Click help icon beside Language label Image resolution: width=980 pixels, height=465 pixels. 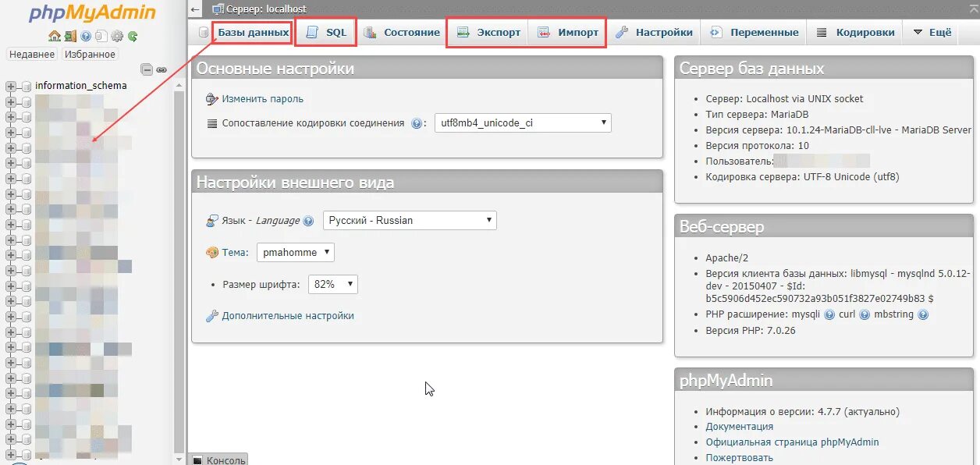click(308, 221)
